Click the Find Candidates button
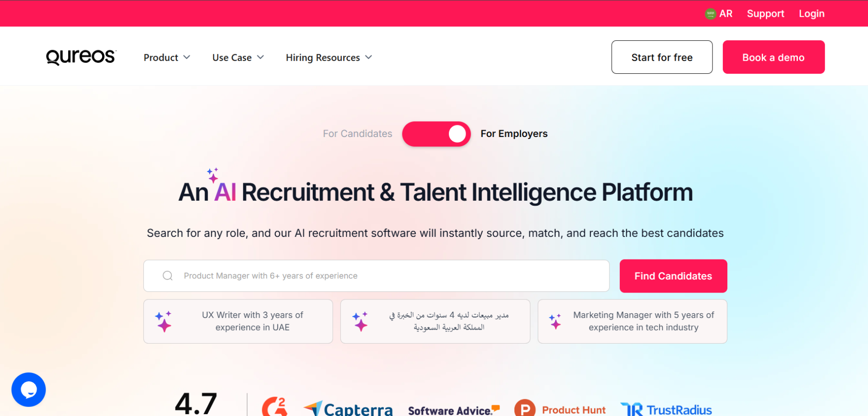Viewport: 868px width, 416px height. [x=673, y=276]
